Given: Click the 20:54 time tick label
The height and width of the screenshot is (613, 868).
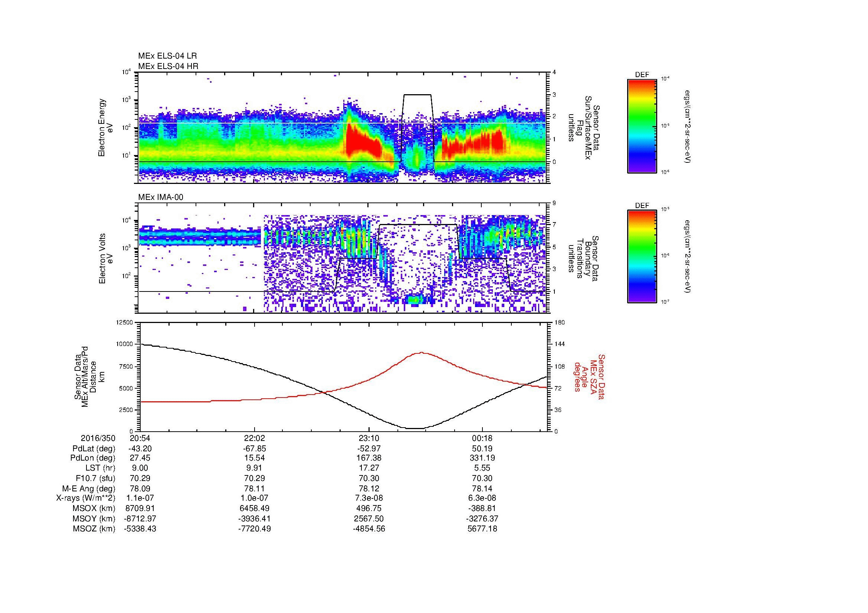Looking at the screenshot, I should (x=140, y=438).
